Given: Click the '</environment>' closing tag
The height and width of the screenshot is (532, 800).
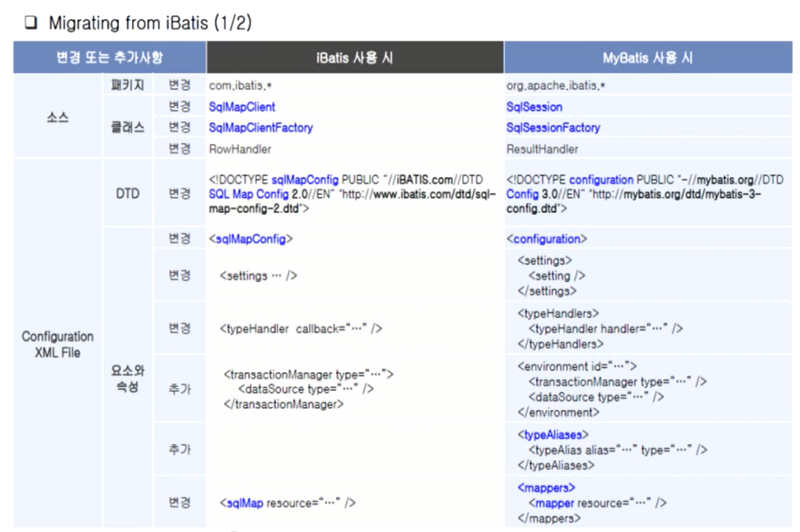Looking at the screenshot, I should pos(558,413).
